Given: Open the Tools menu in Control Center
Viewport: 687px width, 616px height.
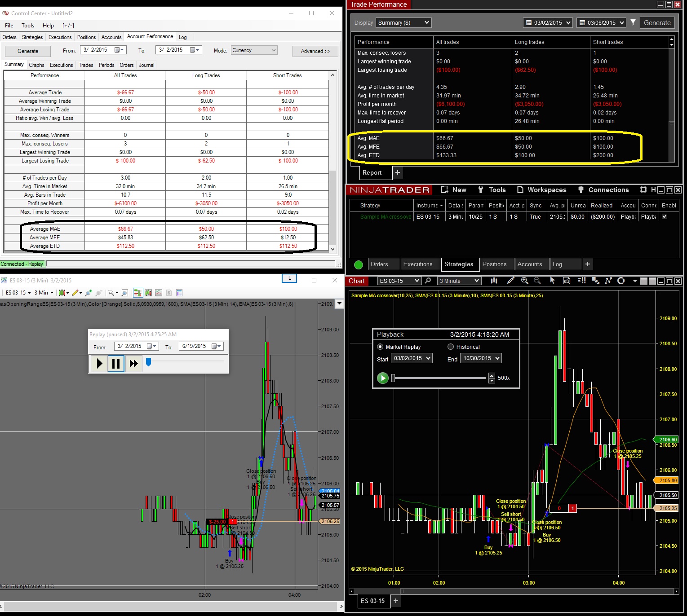Looking at the screenshot, I should pyautogui.click(x=28, y=26).
